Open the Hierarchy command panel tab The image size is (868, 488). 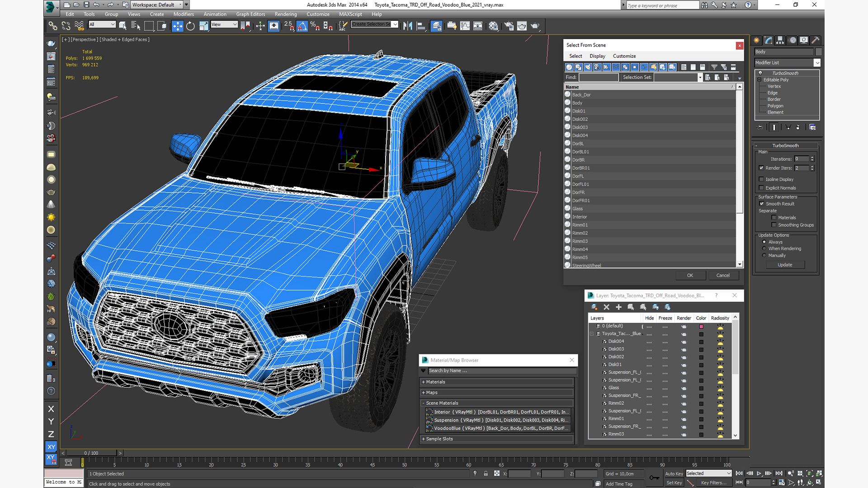coord(780,40)
